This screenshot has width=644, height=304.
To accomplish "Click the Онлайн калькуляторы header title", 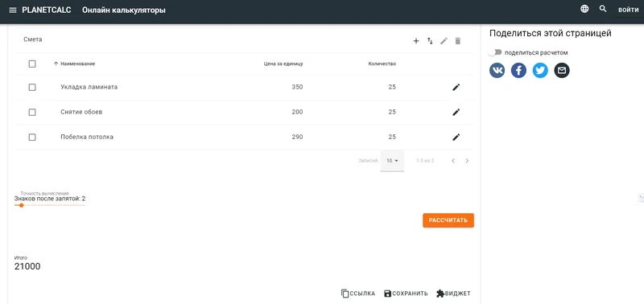I will pos(124,10).
